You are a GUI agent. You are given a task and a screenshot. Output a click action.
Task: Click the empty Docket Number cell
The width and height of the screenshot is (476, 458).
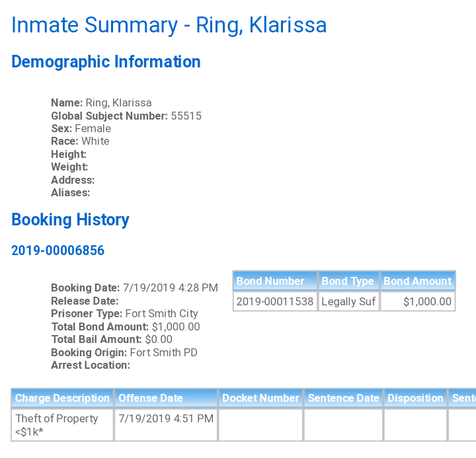click(x=260, y=425)
